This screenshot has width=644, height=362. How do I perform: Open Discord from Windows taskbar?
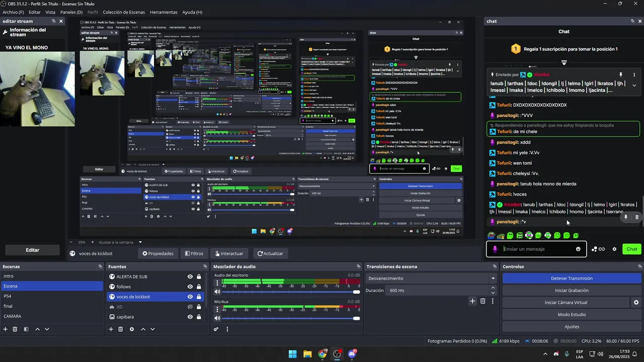tap(352, 354)
